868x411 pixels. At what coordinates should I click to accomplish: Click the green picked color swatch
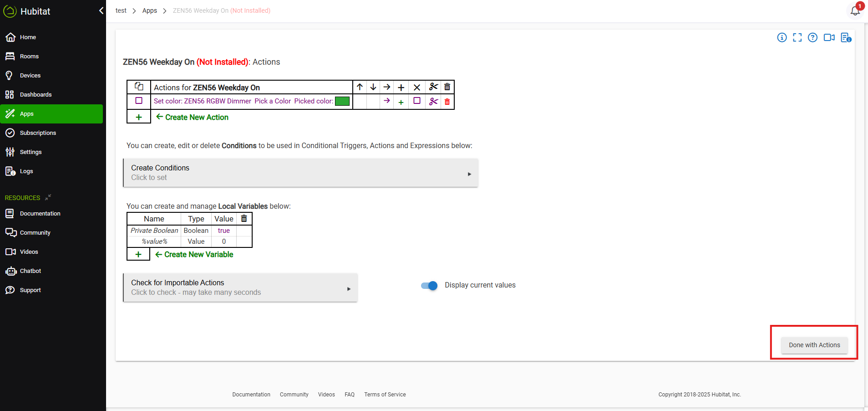(x=342, y=101)
